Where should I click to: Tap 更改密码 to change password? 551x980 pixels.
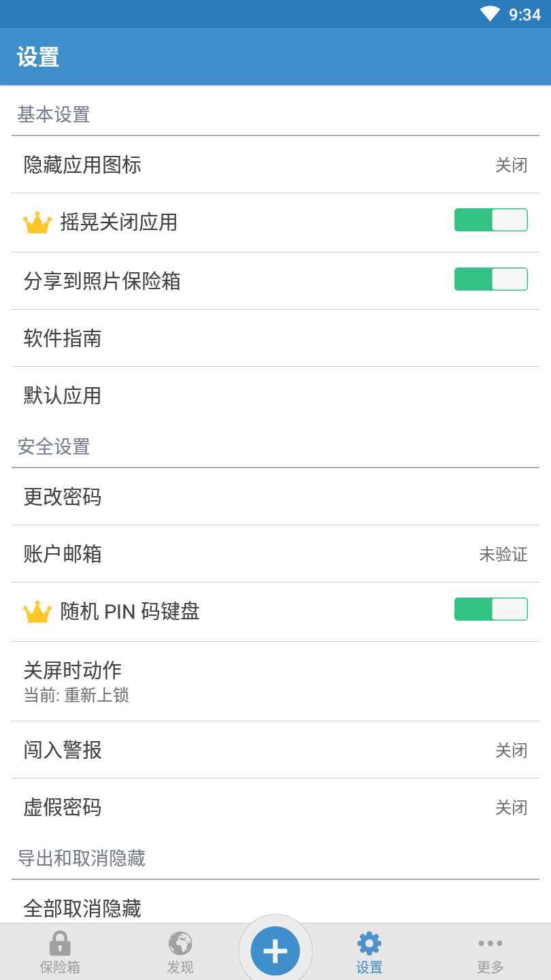pos(275,497)
